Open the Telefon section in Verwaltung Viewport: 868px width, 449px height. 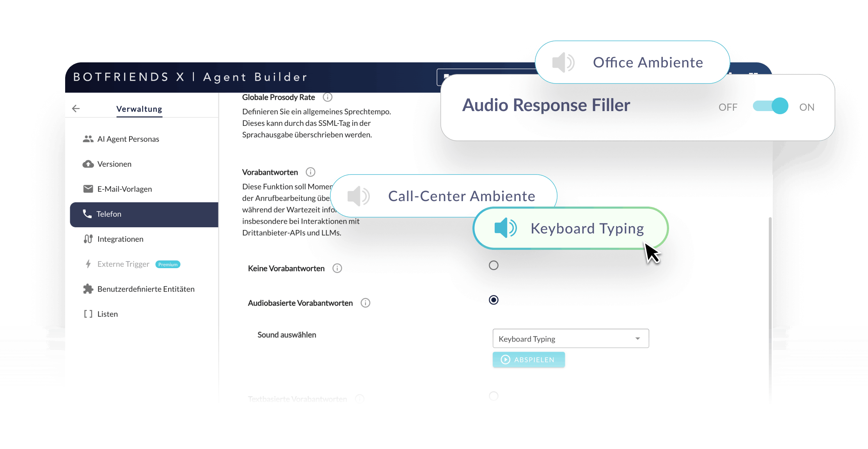[x=108, y=214]
